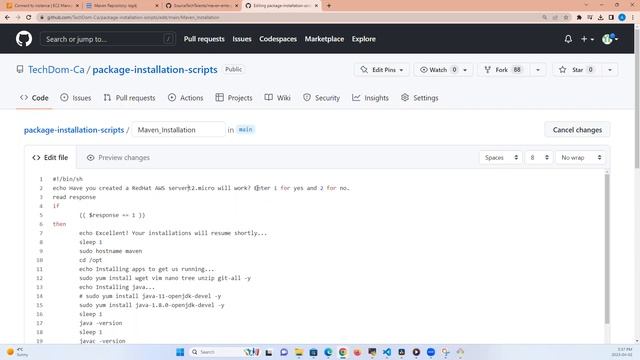
Task: Select the Edit file tab
Action: [x=50, y=158]
